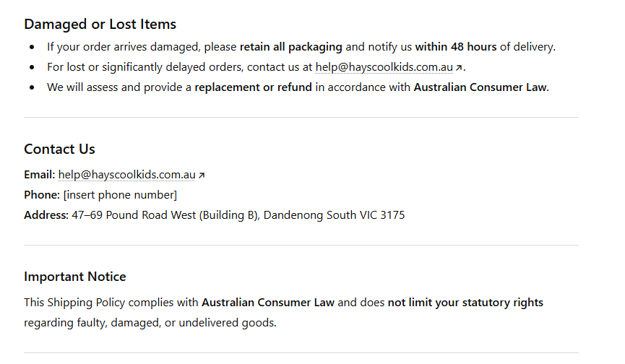Open the help email link in the lost orders bullet
Image resolution: width=625 pixels, height=364 pixels.
coord(384,67)
